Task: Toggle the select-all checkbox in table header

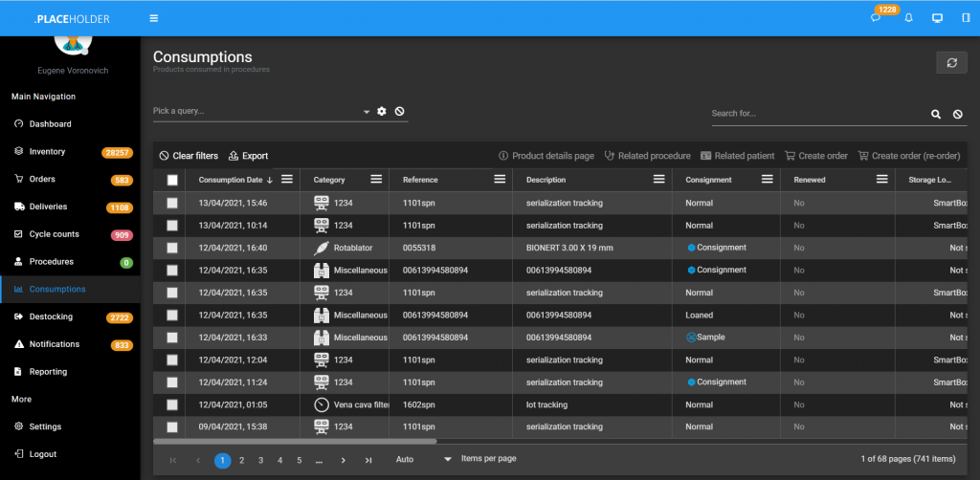Action: click(x=172, y=180)
